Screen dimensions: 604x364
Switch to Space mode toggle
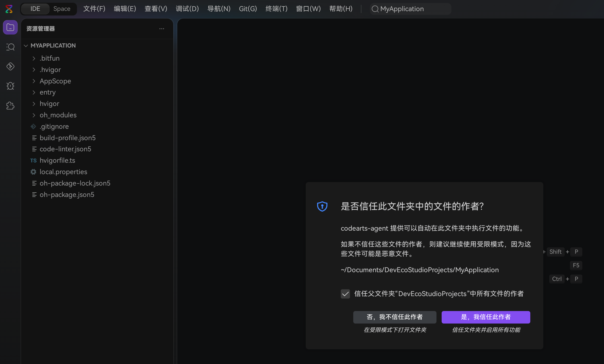pos(62,9)
